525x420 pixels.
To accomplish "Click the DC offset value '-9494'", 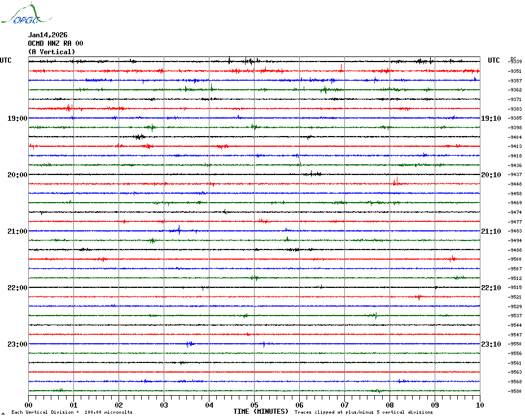I will point(515,240).
